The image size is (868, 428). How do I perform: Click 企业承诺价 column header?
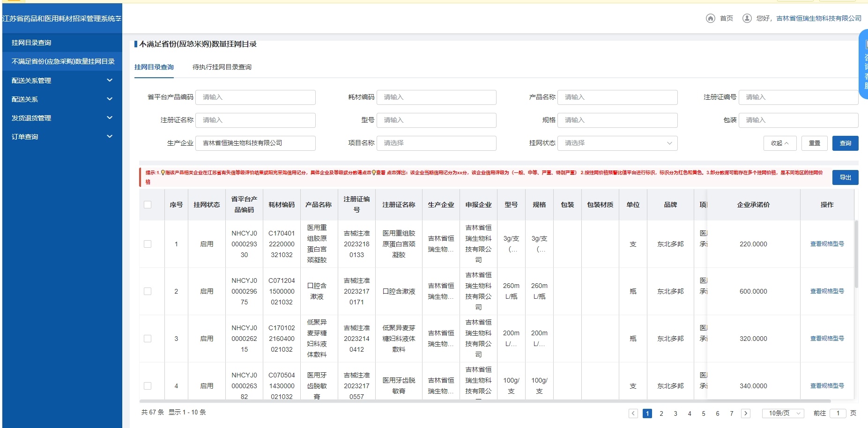(x=753, y=205)
